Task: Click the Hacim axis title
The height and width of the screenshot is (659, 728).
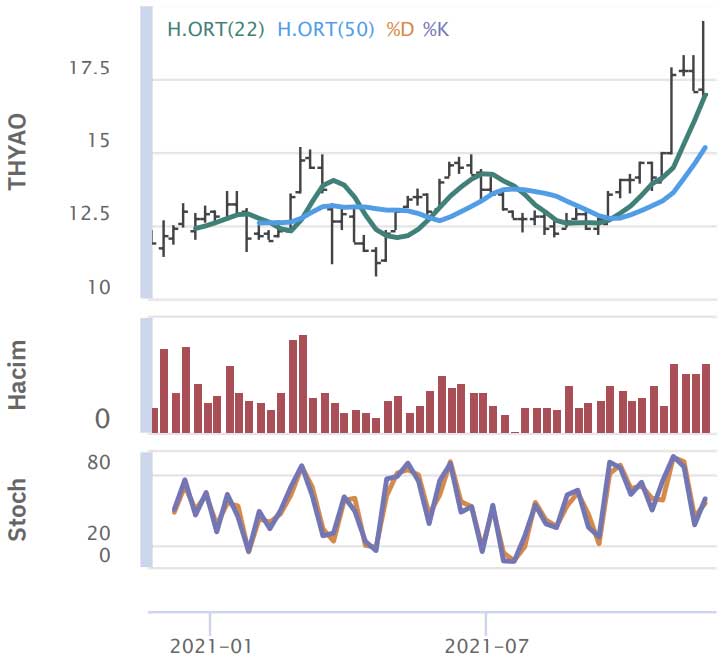Action: pos(18,375)
